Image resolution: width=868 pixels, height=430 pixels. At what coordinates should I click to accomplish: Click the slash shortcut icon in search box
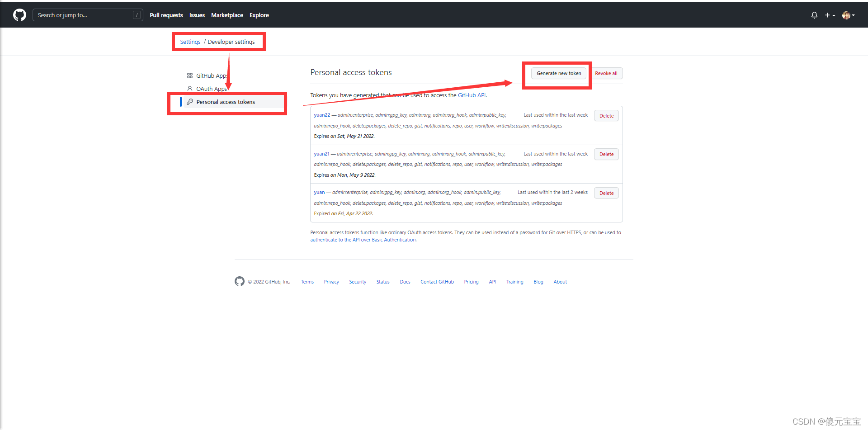(x=137, y=15)
